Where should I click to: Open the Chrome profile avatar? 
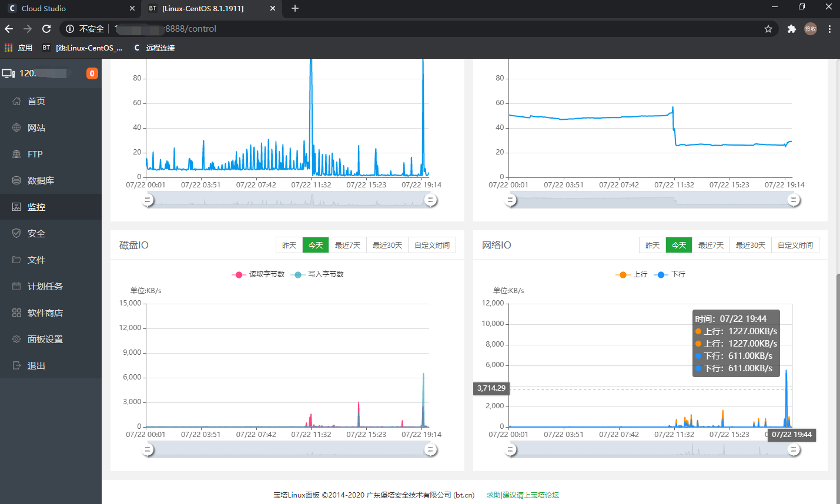pos(811,29)
